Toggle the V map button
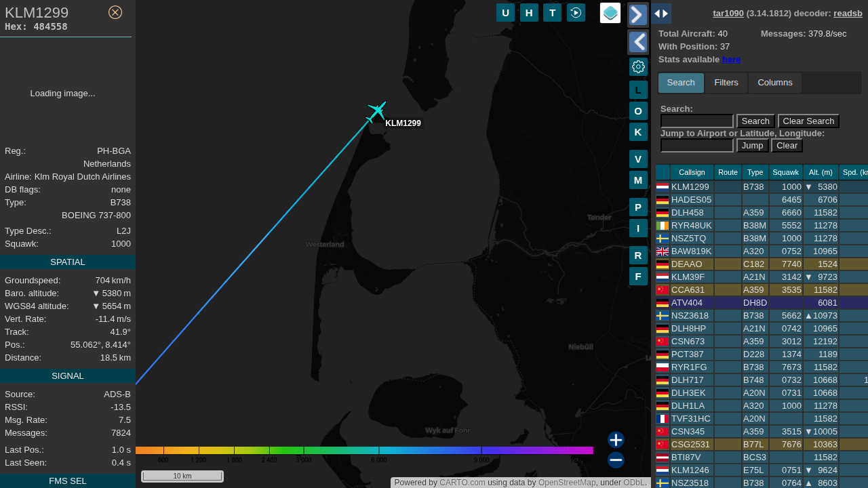The width and height of the screenshot is (868, 488). tap(638, 159)
